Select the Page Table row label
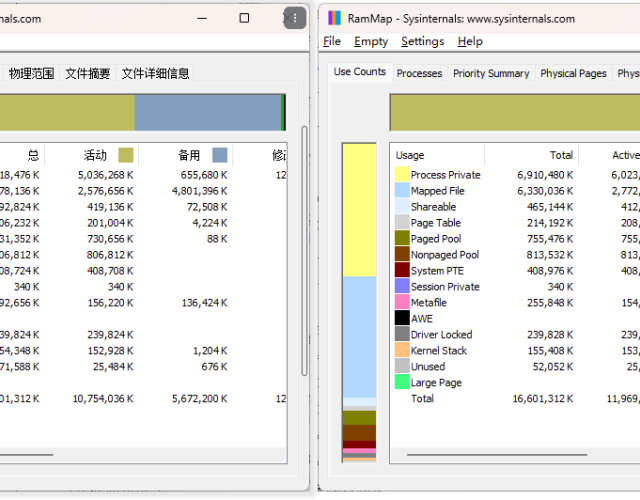This screenshot has height=500, width=640. (436, 222)
